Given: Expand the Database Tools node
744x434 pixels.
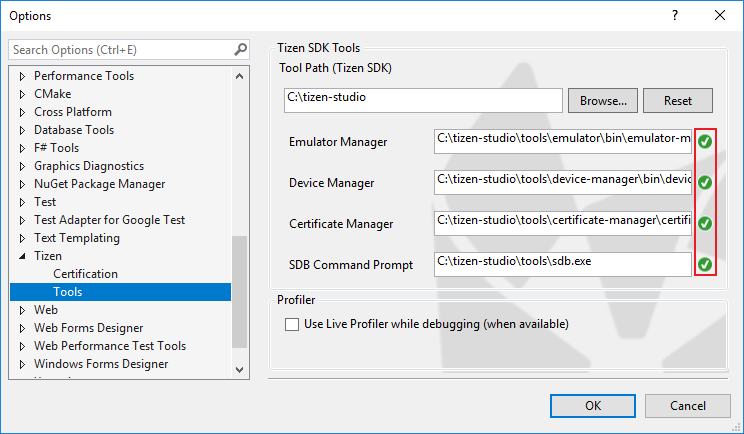Looking at the screenshot, I should (x=22, y=130).
